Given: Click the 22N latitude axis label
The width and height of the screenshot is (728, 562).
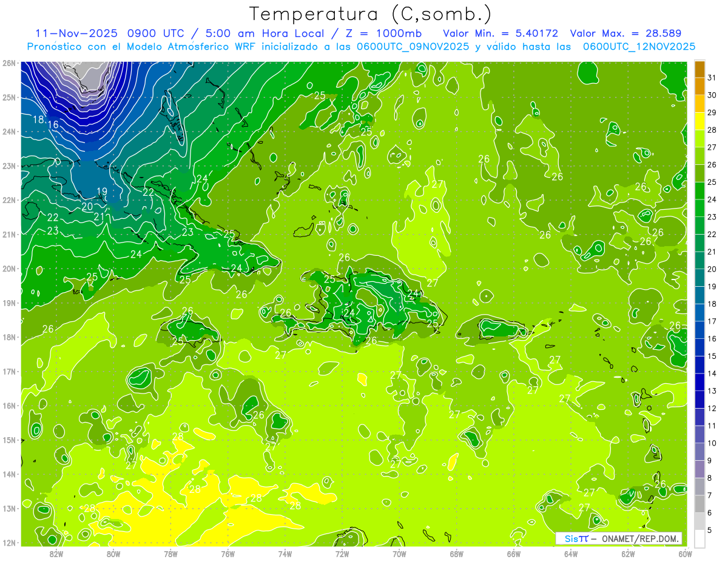Looking at the screenshot, I should click(x=9, y=200).
